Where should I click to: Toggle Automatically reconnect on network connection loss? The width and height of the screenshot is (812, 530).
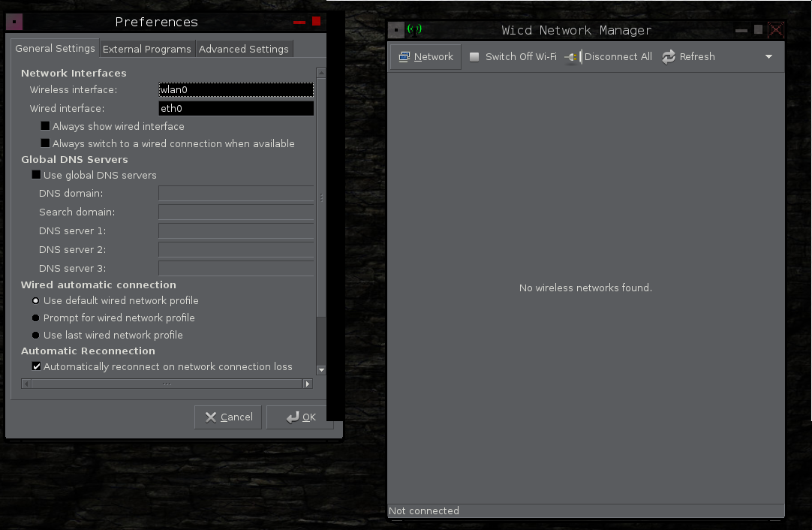[36, 366]
